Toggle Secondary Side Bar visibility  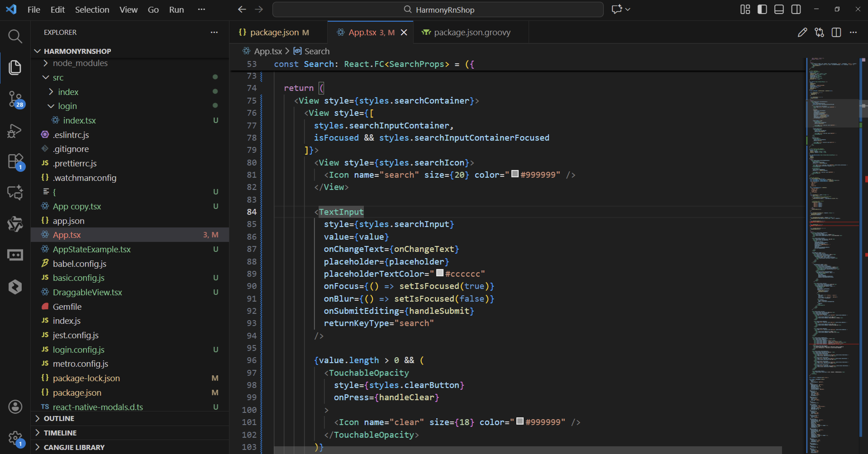(796, 9)
